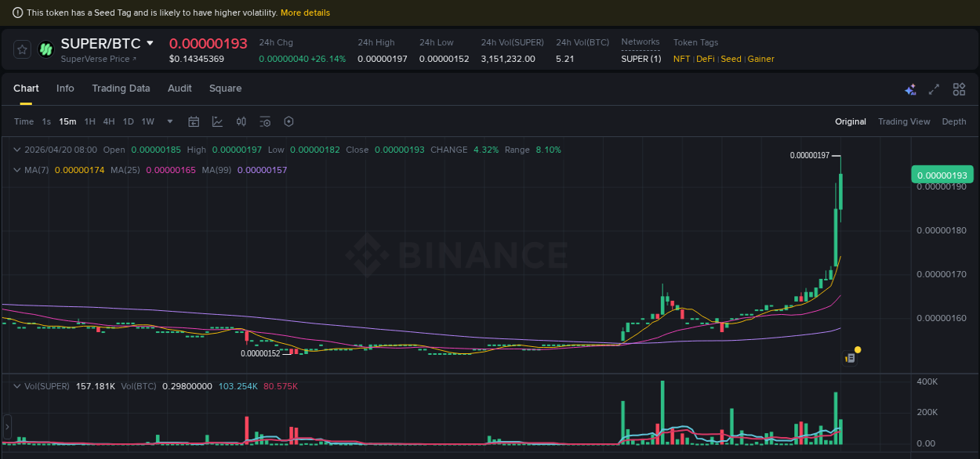Click the MA(7) value 0.00000174
Viewport: 980px width, 459px height.
(79, 170)
